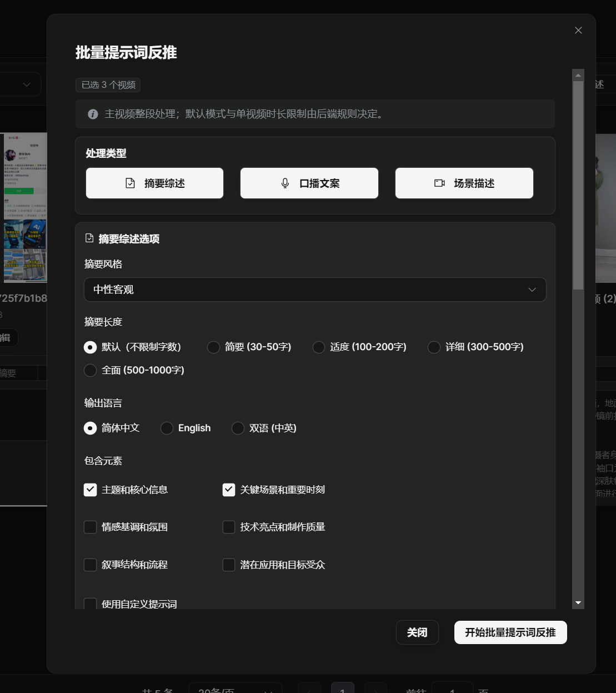Click the dialog scrollbar down arrow
This screenshot has width=616, height=693.
578,603
